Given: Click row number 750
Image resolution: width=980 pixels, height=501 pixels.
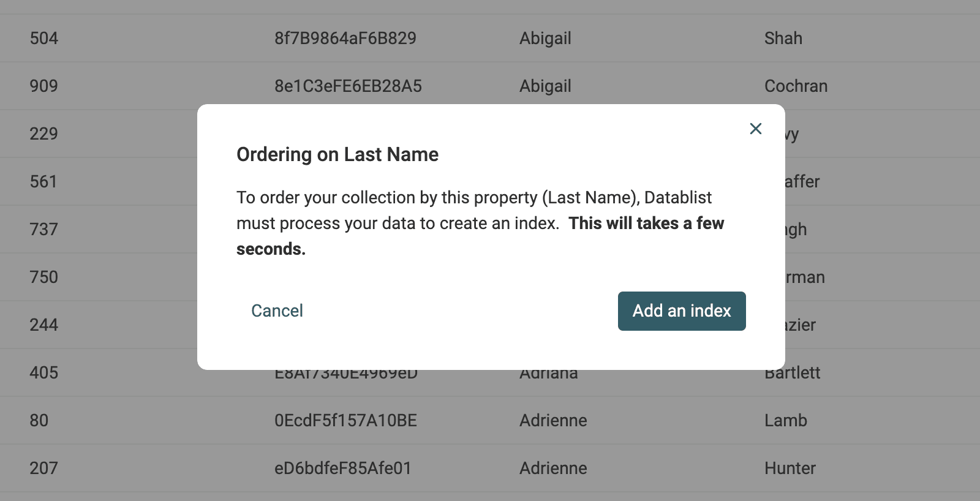Looking at the screenshot, I should [x=44, y=277].
